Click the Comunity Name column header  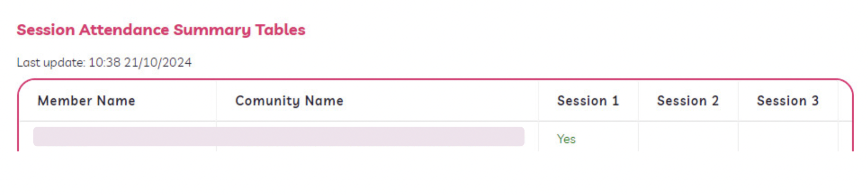point(289,101)
